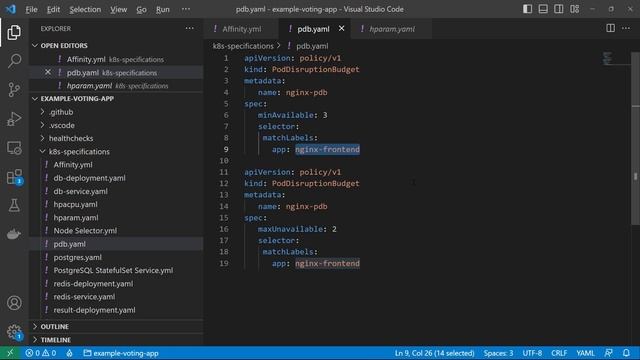Open result-deployment.yaml file

click(94, 310)
